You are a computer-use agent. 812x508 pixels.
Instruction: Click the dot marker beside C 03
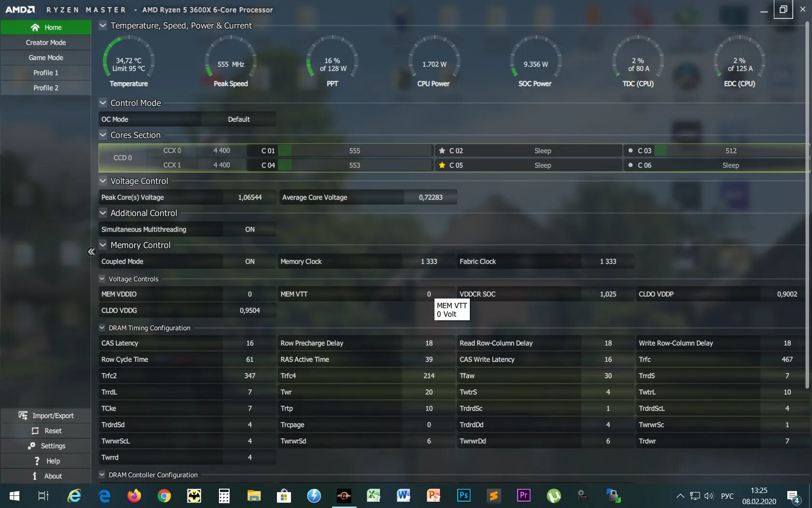(630, 150)
